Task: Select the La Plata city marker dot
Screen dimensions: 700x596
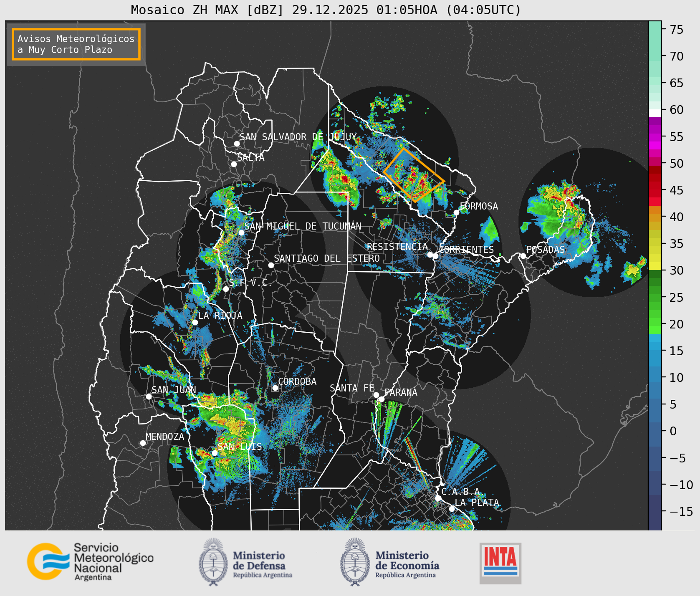Action: pyautogui.click(x=451, y=508)
